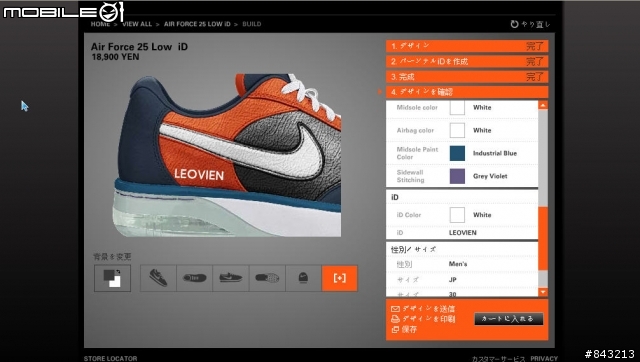This screenshot has width=640, height=362.
Task: Click the save design icon
Action: [x=395, y=329]
